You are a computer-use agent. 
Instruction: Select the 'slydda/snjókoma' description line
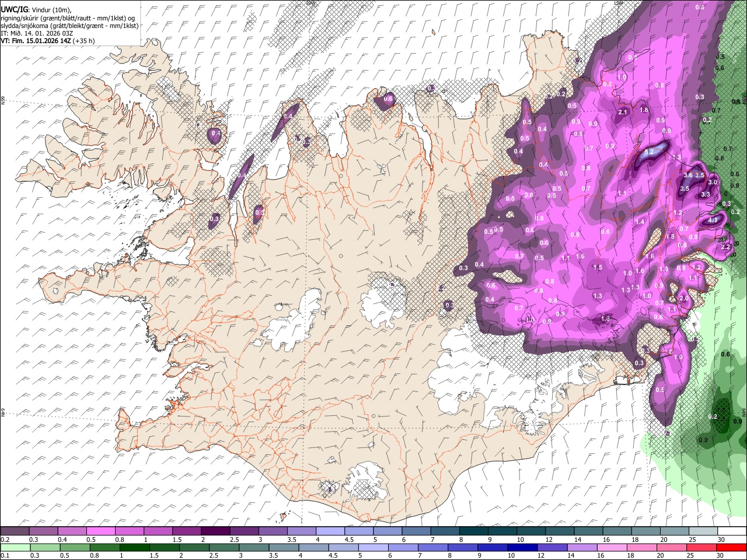point(69,26)
